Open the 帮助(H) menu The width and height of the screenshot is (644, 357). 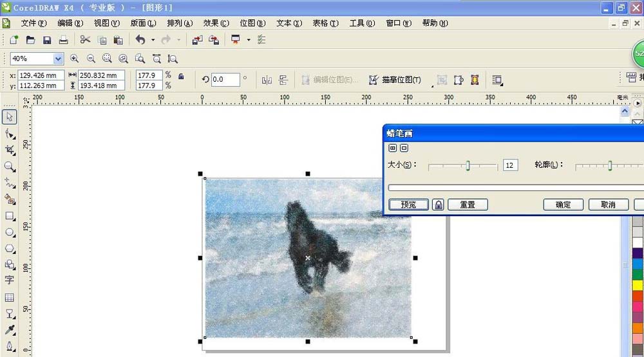pyautogui.click(x=435, y=23)
